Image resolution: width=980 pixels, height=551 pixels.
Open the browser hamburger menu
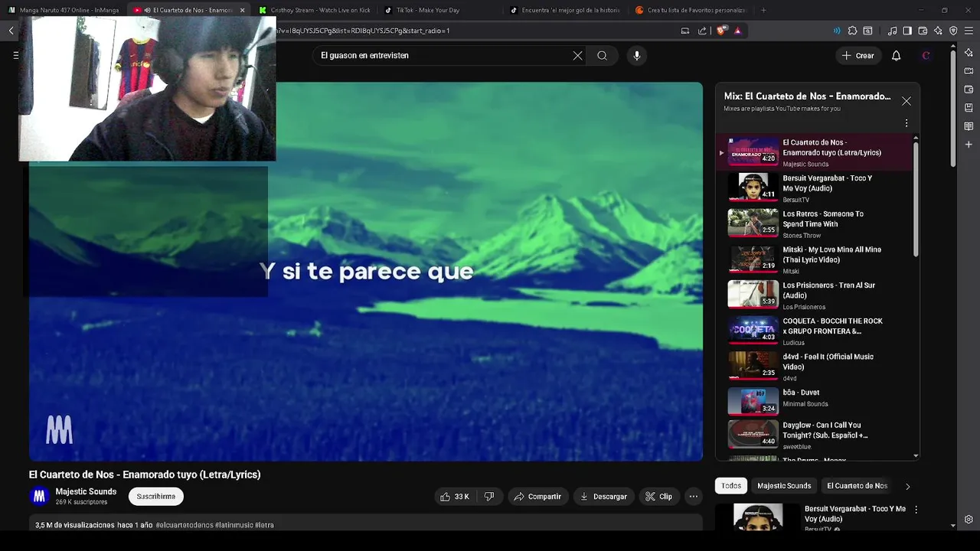point(969,31)
